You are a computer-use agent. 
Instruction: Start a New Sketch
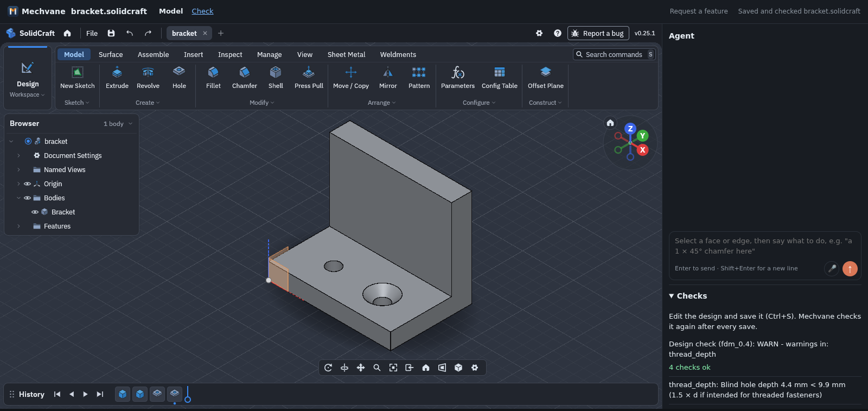click(78, 78)
